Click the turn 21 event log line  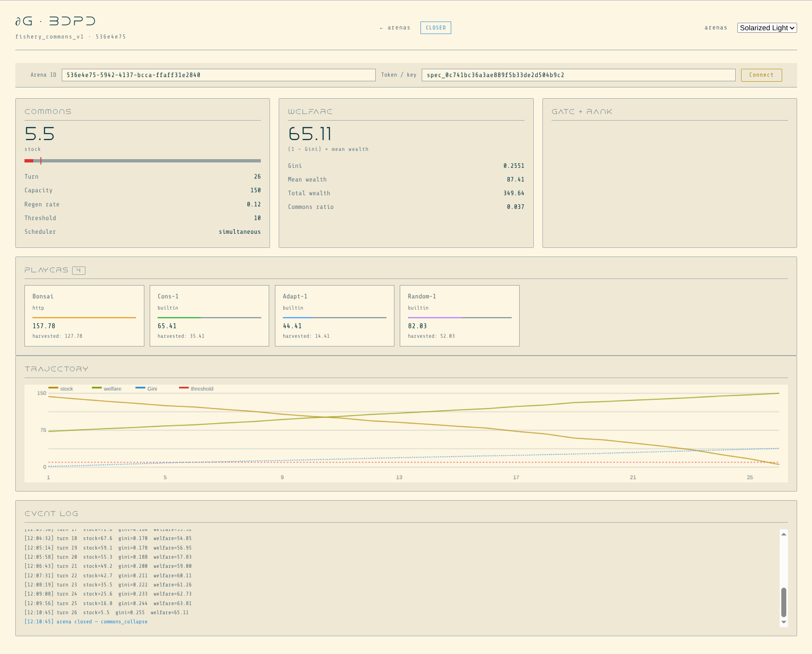point(108,566)
